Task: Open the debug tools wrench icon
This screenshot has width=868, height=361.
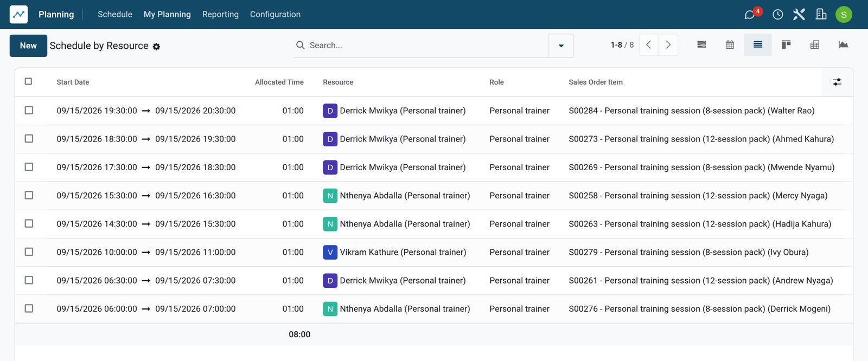Action: pyautogui.click(x=799, y=15)
